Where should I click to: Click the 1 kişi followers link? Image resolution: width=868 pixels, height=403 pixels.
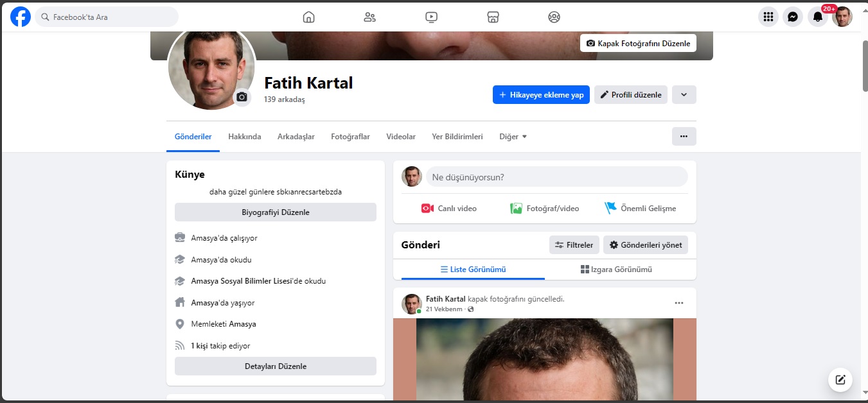(199, 346)
